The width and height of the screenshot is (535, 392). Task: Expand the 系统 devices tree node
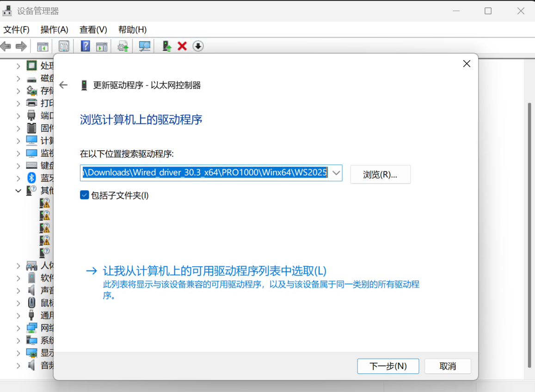point(18,341)
